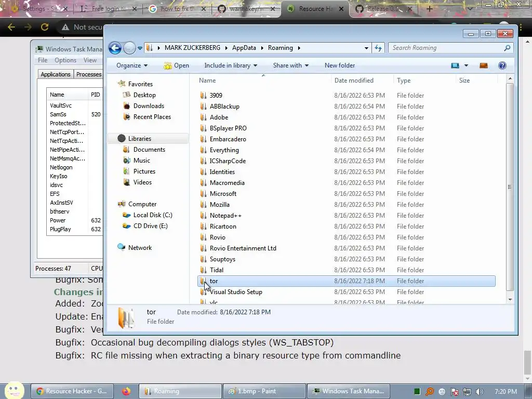
Task: Select Downloads in Favorites
Action: coord(149,106)
